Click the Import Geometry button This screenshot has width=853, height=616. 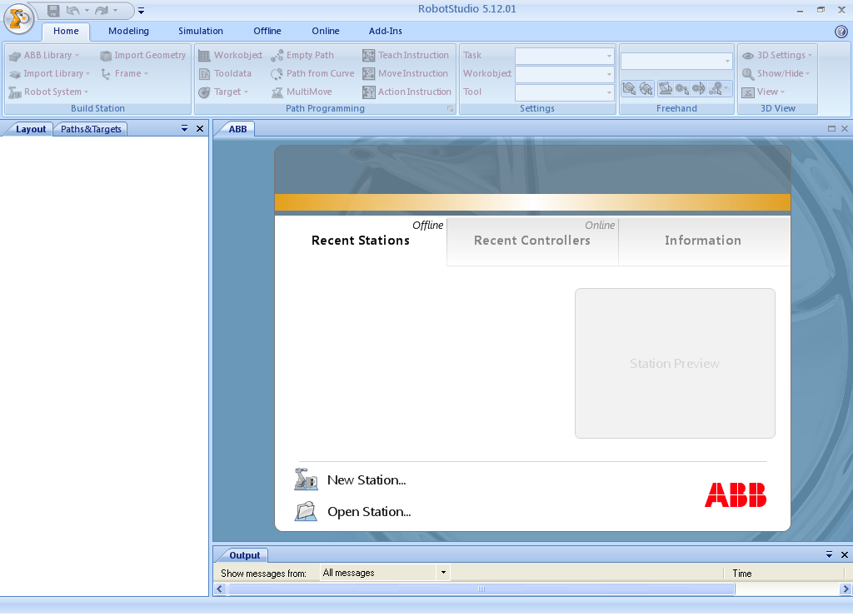click(143, 55)
